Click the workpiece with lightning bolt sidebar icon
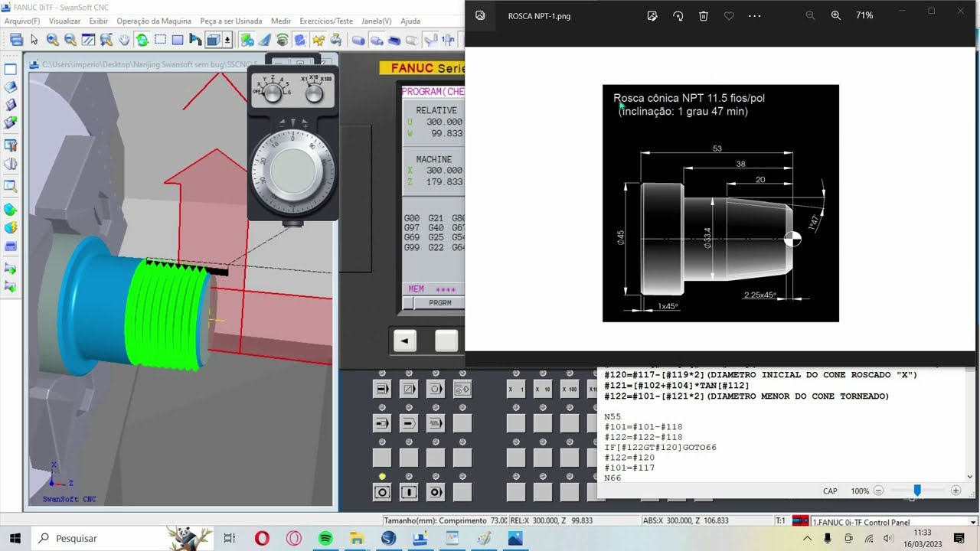Screen dimensions: 980x551 click(11, 227)
